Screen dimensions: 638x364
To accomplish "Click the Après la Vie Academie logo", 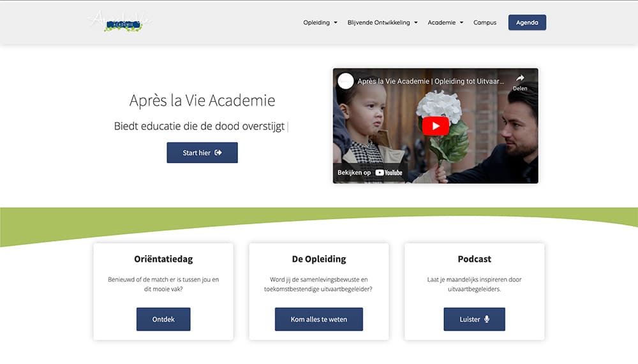I will 120,22.
